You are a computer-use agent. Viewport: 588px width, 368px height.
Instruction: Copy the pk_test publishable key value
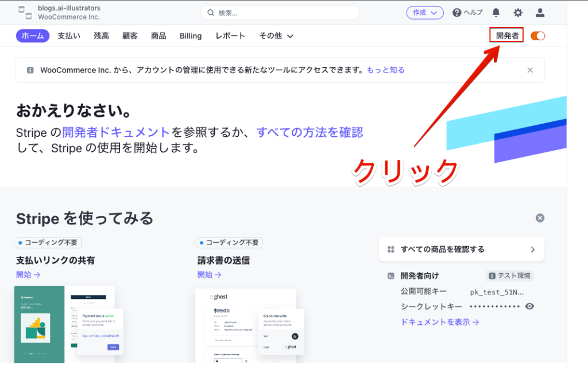point(497,292)
